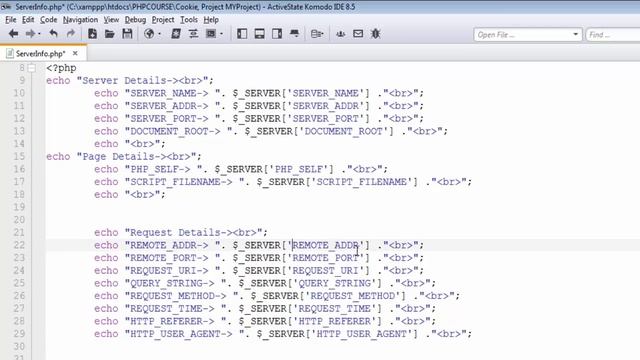The height and width of the screenshot is (360, 640).
Task: Click the community people icon
Action: coord(340,34)
